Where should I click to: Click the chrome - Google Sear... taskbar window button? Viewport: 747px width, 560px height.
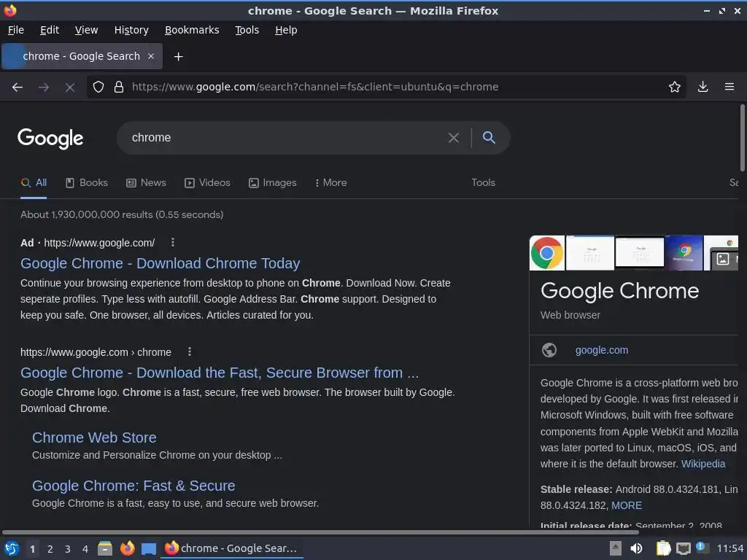pos(231,548)
